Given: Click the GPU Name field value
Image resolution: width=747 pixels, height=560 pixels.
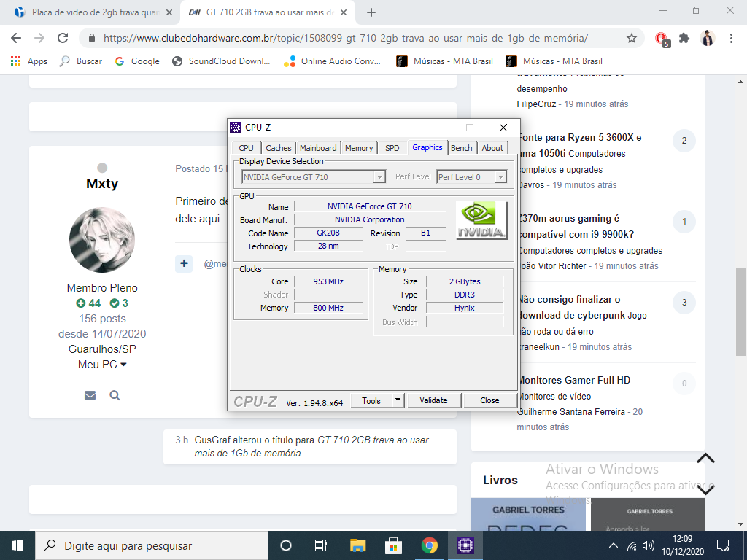Looking at the screenshot, I should (370, 206).
